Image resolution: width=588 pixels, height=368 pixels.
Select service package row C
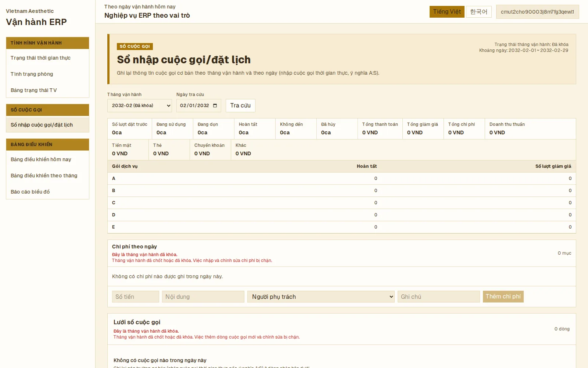(x=342, y=203)
